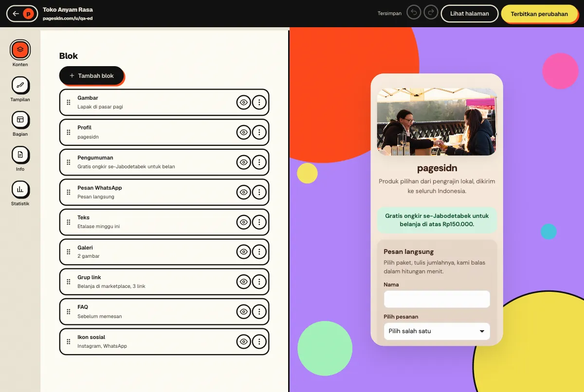Hide the Pesan WhatsApp block
The image size is (584, 392).
tap(244, 192)
